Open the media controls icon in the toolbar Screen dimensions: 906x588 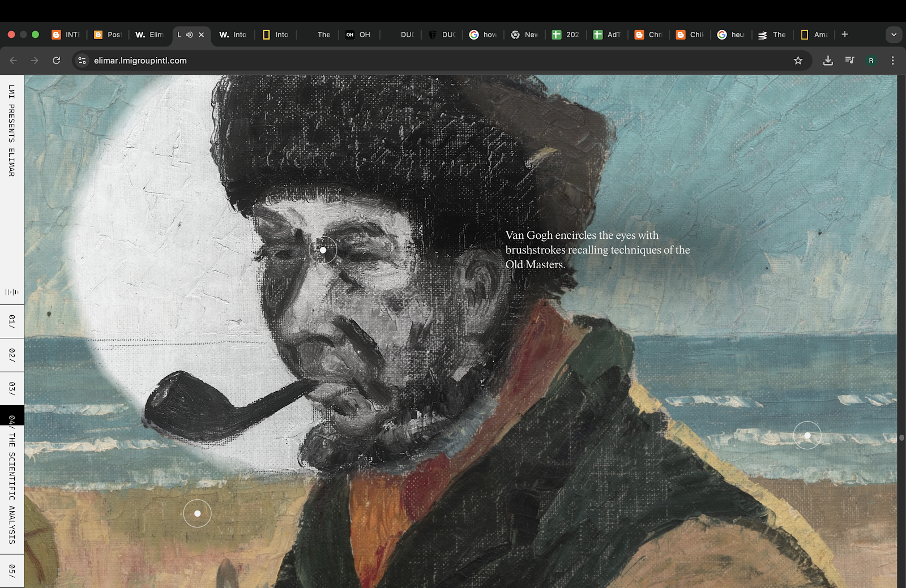[x=849, y=60]
